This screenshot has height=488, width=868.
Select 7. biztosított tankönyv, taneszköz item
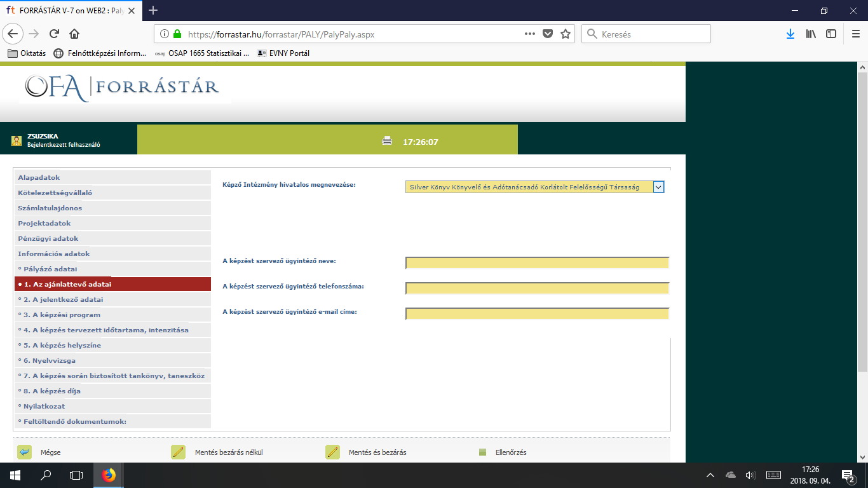click(x=112, y=376)
